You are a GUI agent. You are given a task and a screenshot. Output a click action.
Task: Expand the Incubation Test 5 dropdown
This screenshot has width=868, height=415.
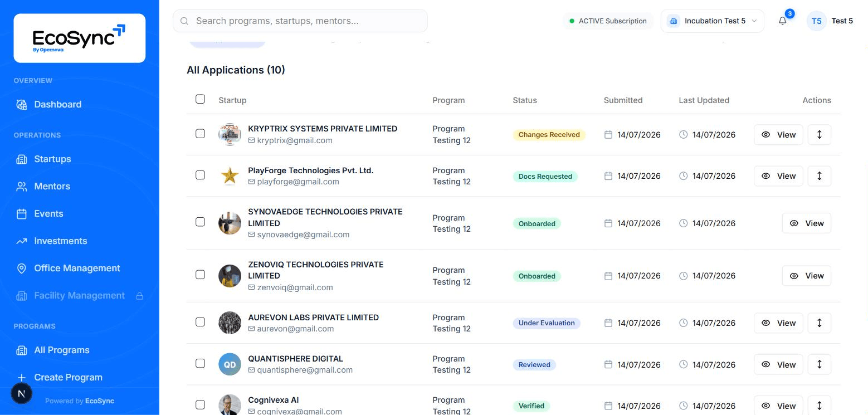(x=713, y=21)
